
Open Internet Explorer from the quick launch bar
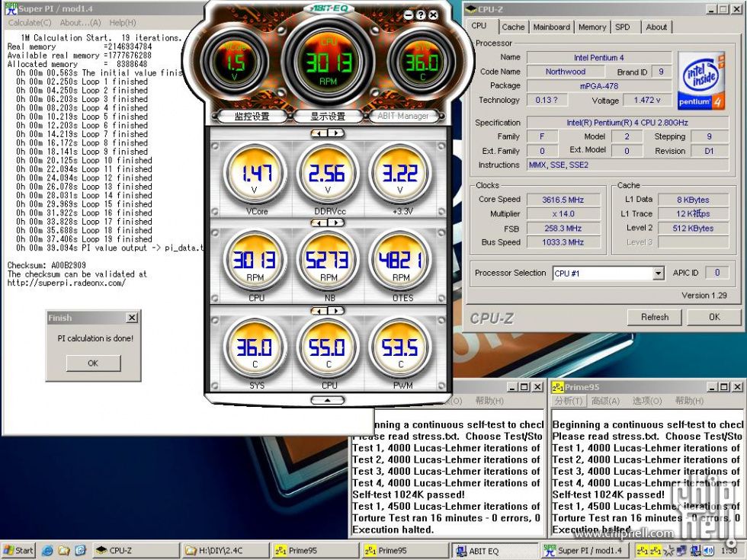click(x=47, y=551)
